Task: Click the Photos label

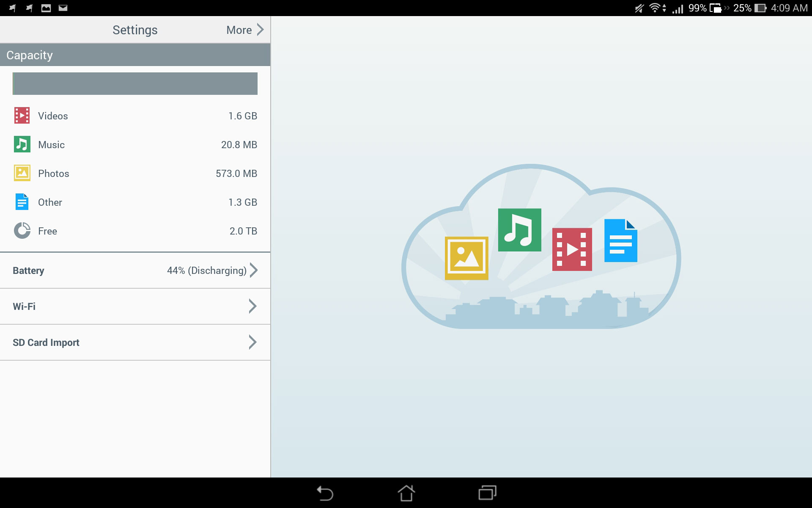Action: point(53,174)
